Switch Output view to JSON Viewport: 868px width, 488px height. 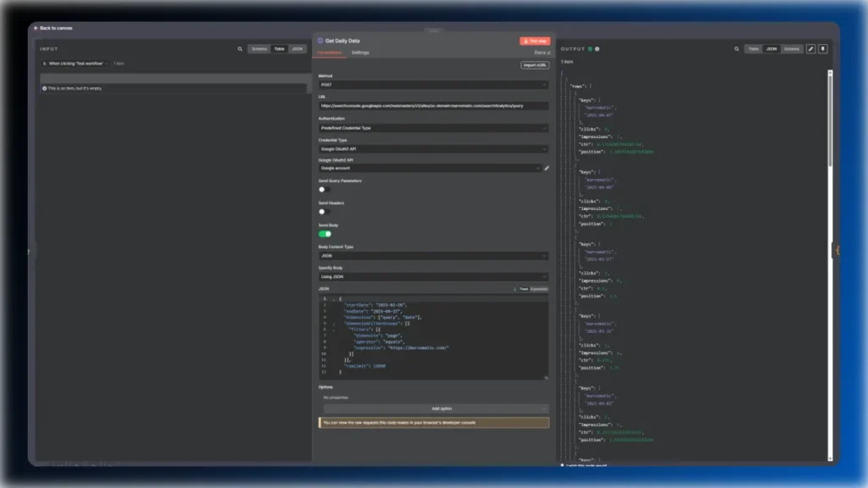pyautogui.click(x=771, y=48)
